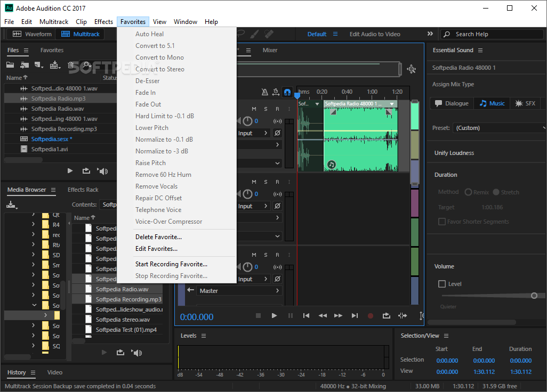
Task: Click the Stop transport button
Action: click(x=258, y=316)
